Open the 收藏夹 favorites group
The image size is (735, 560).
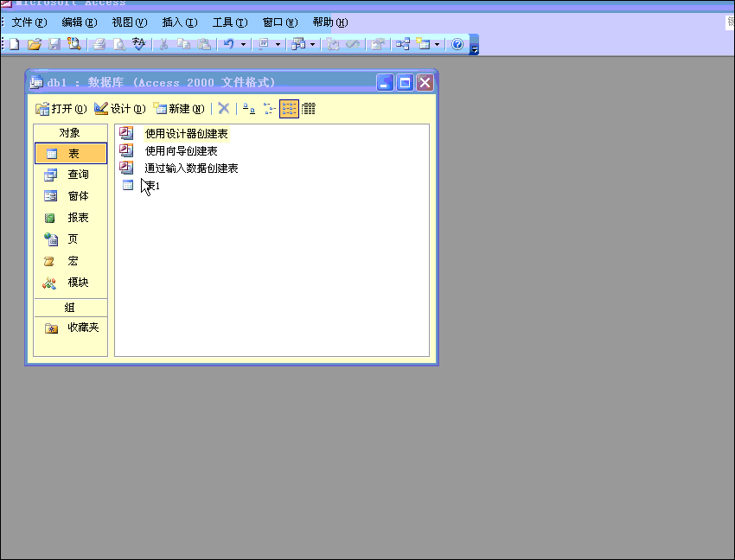click(x=71, y=328)
